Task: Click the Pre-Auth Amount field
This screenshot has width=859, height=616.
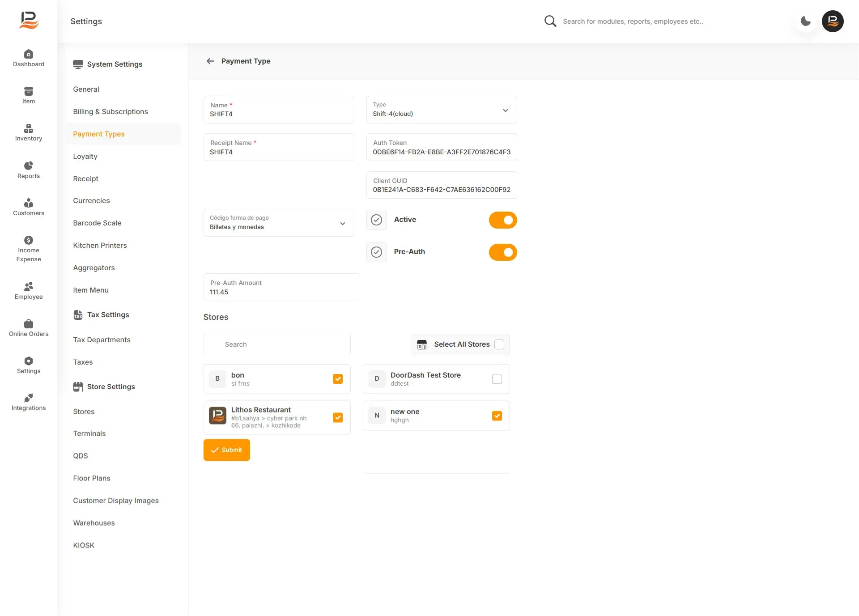Action: coord(281,287)
